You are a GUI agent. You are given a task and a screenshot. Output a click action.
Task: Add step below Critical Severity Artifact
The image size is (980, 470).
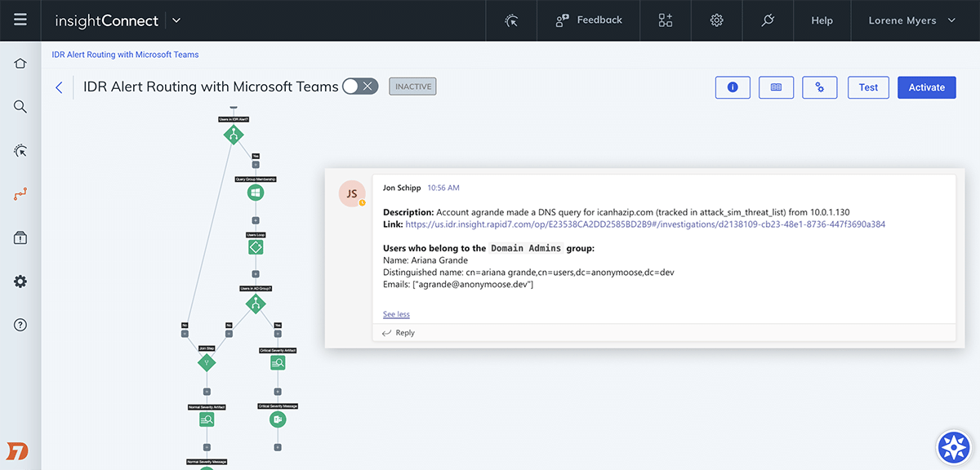278,391
